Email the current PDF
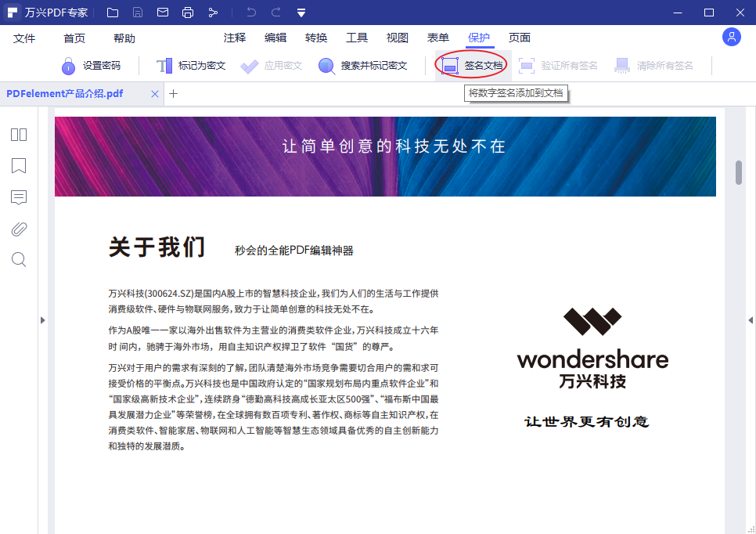The height and width of the screenshot is (534, 756). 163,12
